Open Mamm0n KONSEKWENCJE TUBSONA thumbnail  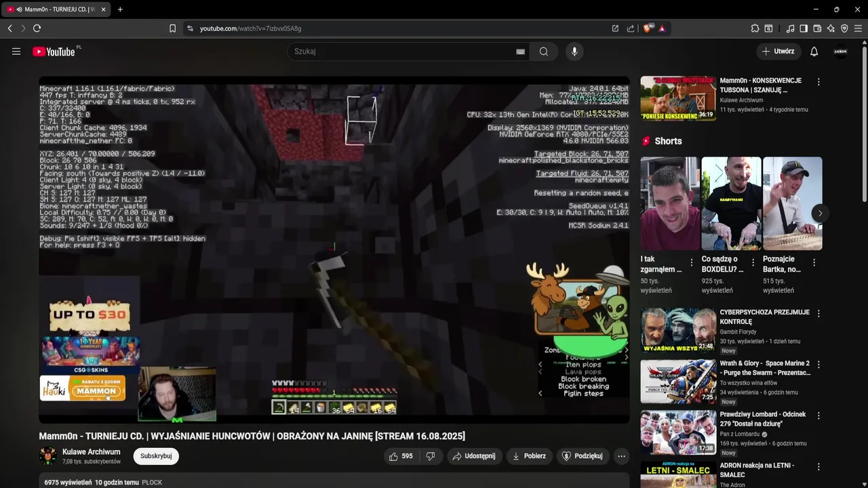(678, 98)
